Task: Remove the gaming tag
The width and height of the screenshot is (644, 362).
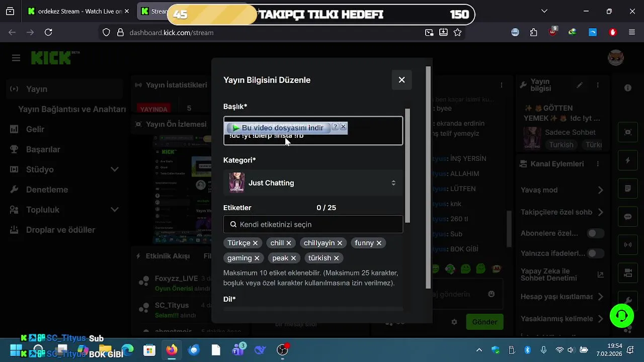Action: click(x=257, y=258)
